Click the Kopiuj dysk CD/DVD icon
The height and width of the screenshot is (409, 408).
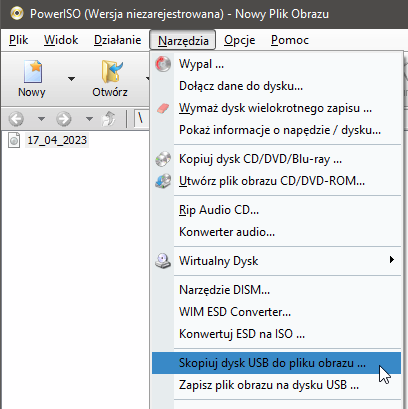[163, 159]
